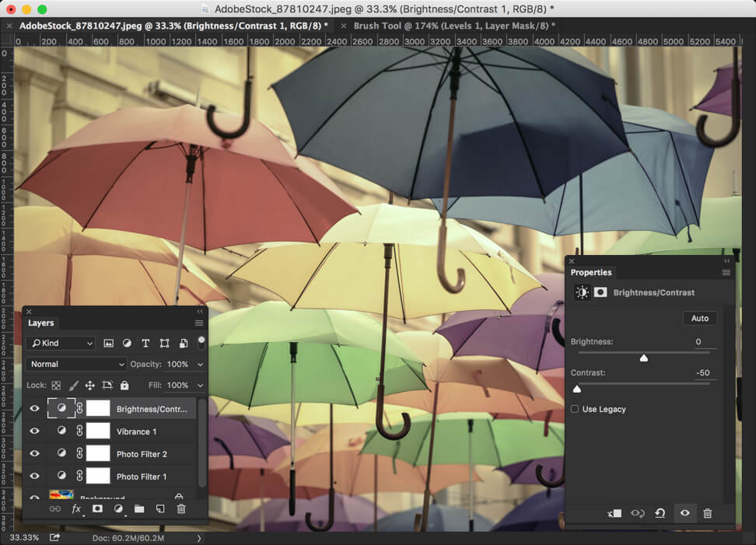Hide the Vibrance 1 layer
This screenshot has width=756, height=545.
(35, 431)
